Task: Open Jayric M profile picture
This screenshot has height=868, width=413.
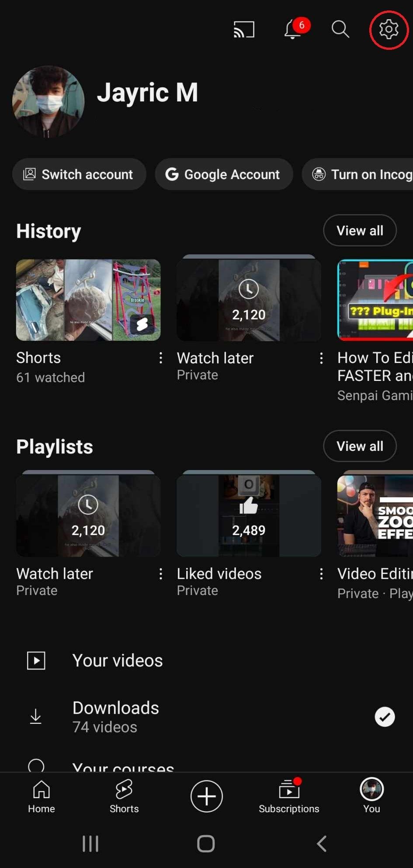Action: pos(48,101)
